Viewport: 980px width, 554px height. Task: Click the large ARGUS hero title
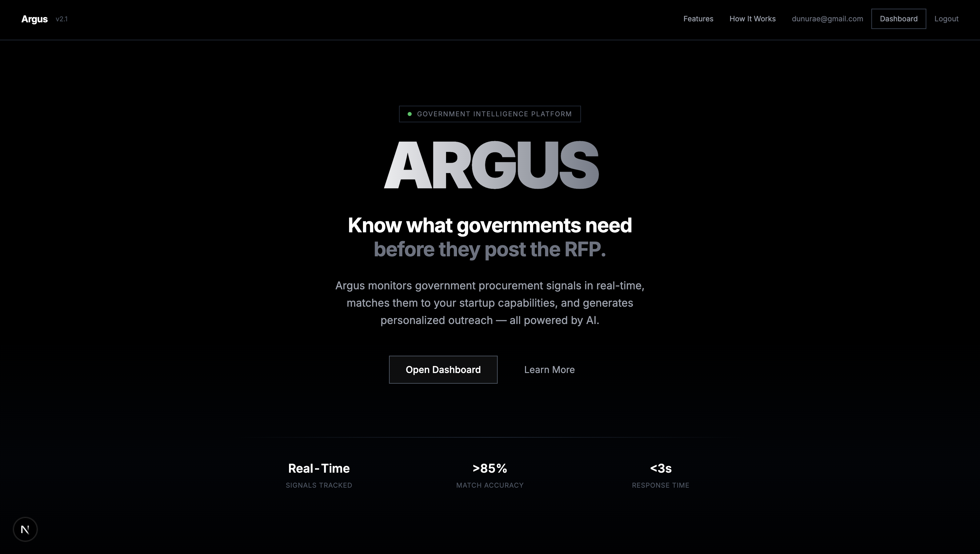pos(491,165)
